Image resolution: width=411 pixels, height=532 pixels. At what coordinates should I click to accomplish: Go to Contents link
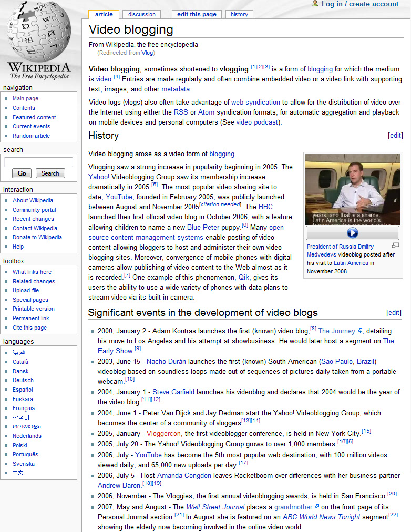(x=24, y=108)
